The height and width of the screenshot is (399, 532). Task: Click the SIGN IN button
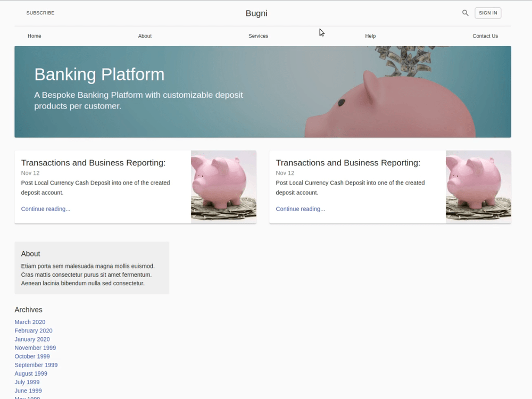click(488, 13)
